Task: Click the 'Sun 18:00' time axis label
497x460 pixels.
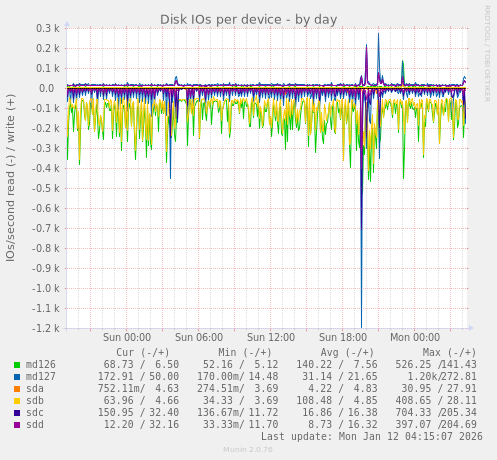Action: (343, 337)
